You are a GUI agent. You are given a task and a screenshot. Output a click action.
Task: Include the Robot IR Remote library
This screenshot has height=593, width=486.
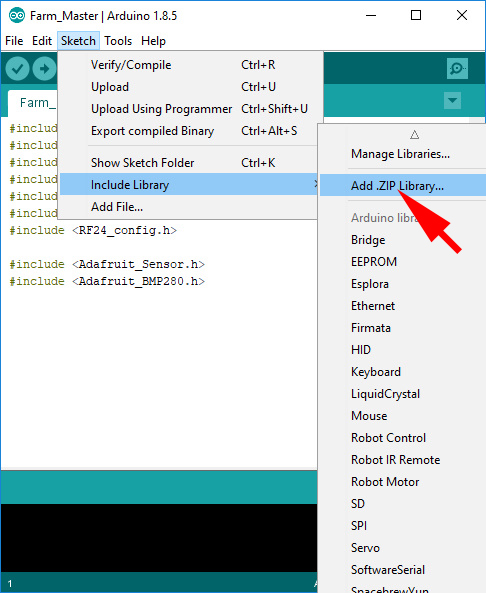pos(403,459)
